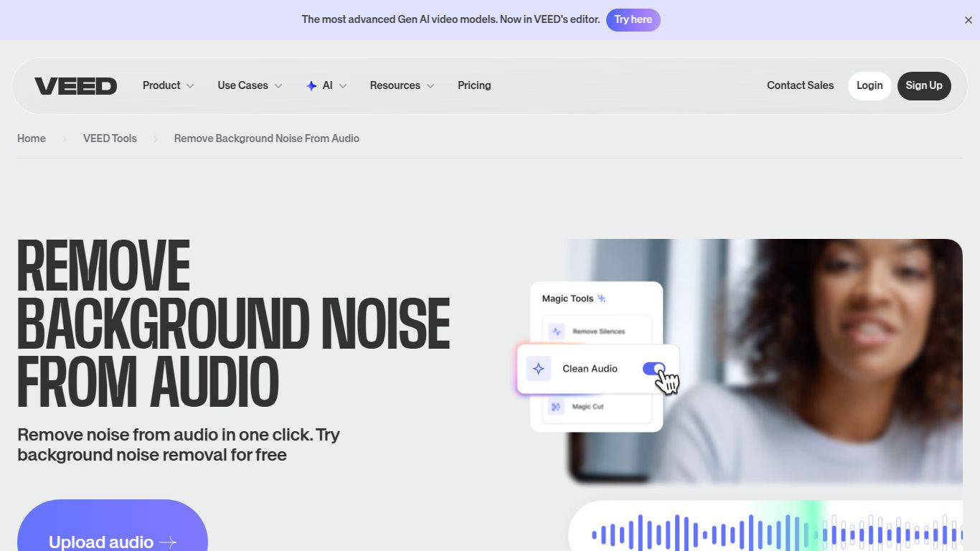980x551 pixels.
Task: Click the Clean Audio sparkle icon
Action: (538, 368)
